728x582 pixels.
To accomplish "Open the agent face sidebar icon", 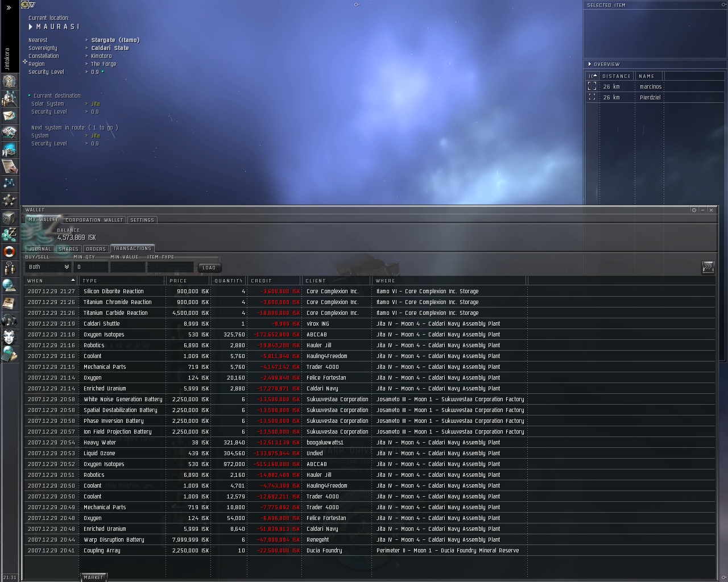I will point(9,336).
